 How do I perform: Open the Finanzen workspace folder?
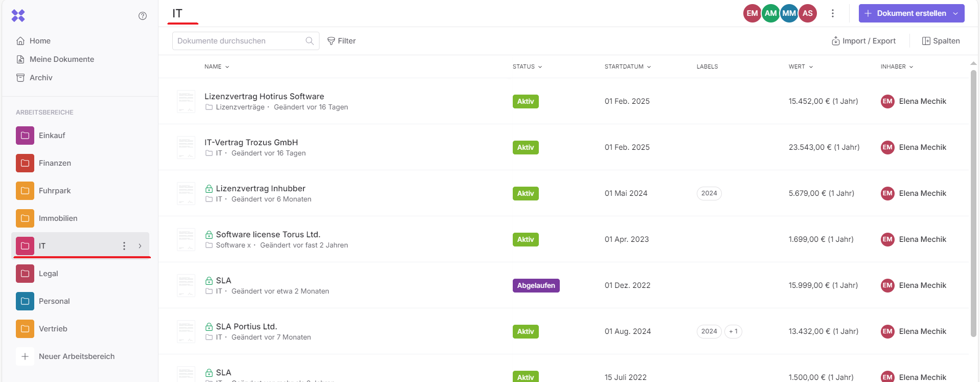click(55, 163)
